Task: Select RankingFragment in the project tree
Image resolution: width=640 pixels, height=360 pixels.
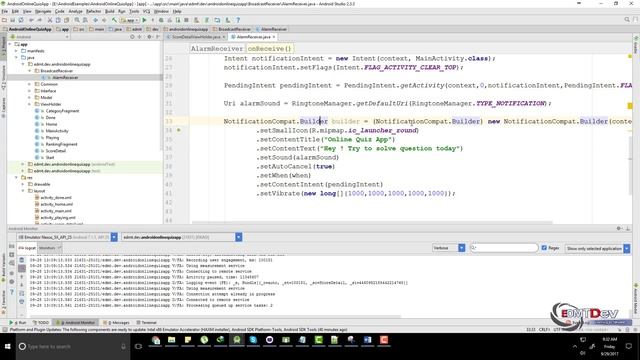Action: point(61,144)
